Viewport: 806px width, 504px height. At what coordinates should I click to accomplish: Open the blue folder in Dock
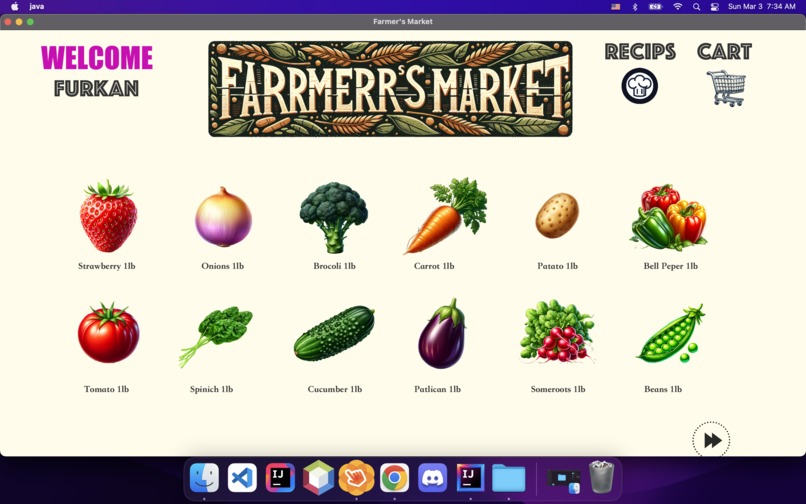point(508,478)
